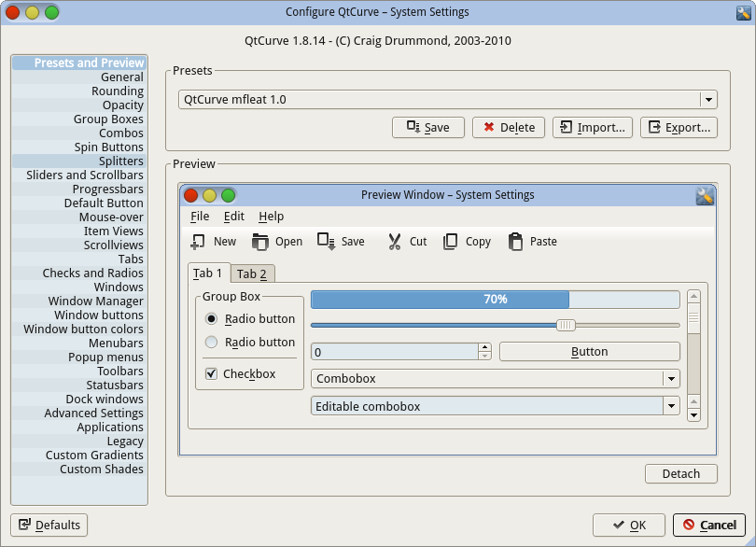
Task: Select Splitters in the sidebar
Action: (x=79, y=161)
